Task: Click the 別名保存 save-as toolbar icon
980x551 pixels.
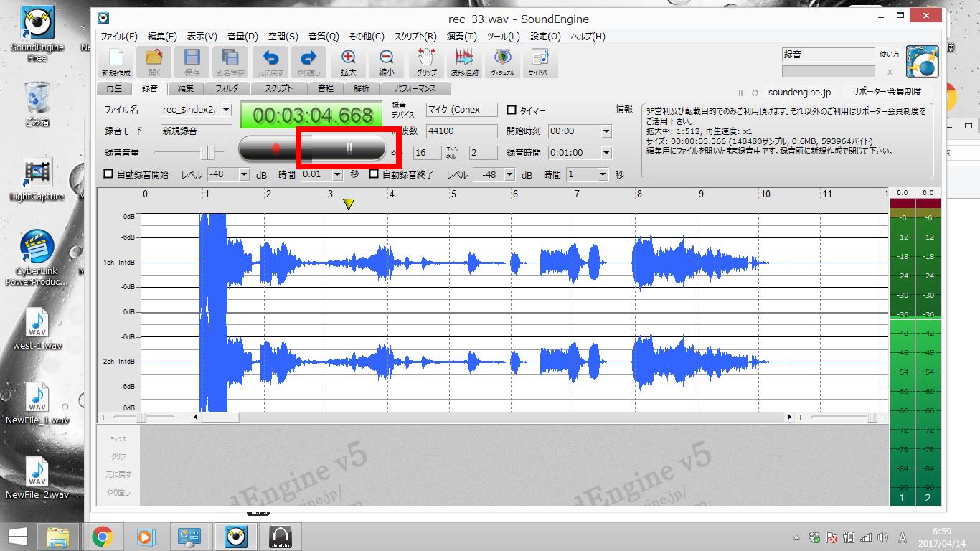Action: tap(230, 62)
